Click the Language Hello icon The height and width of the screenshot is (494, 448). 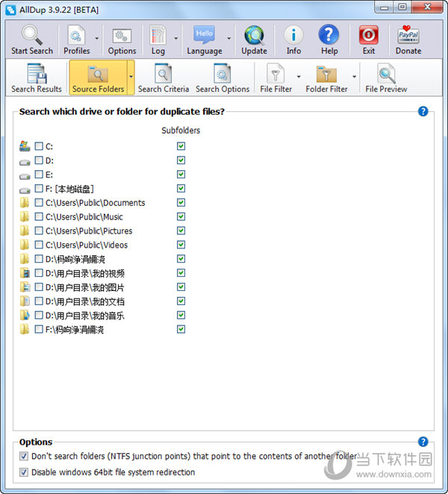pyautogui.click(x=205, y=40)
